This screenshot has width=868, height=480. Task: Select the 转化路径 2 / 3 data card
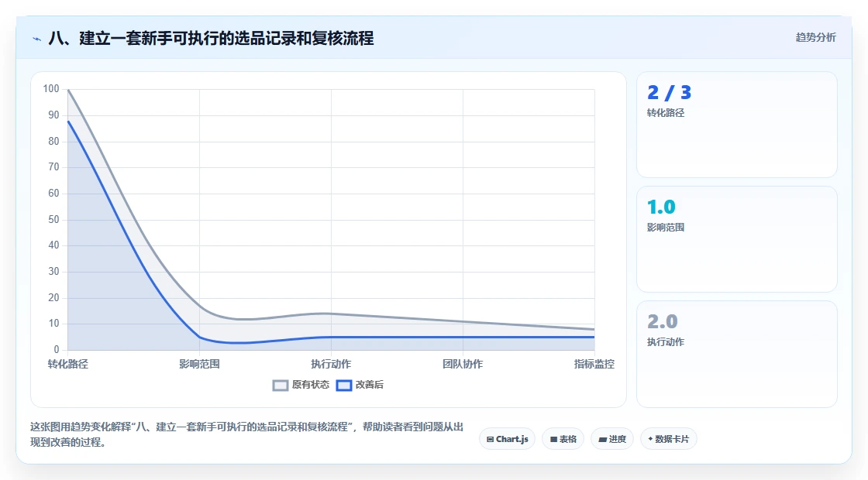click(737, 125)
